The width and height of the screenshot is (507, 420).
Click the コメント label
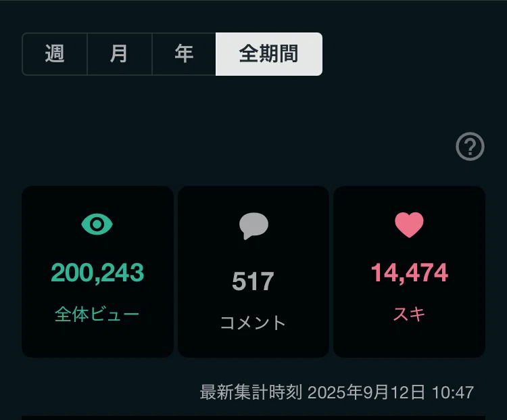tap(254, 323)
